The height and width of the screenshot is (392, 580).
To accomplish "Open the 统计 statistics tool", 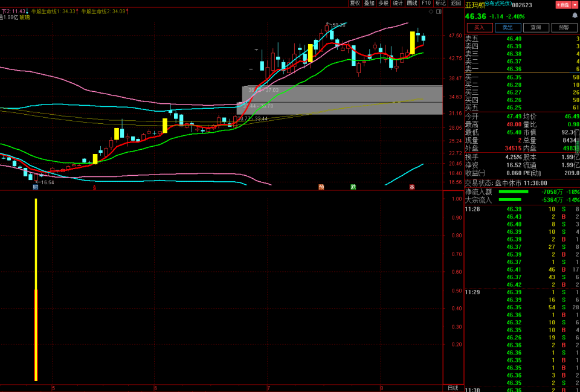I will click(398, 4).
